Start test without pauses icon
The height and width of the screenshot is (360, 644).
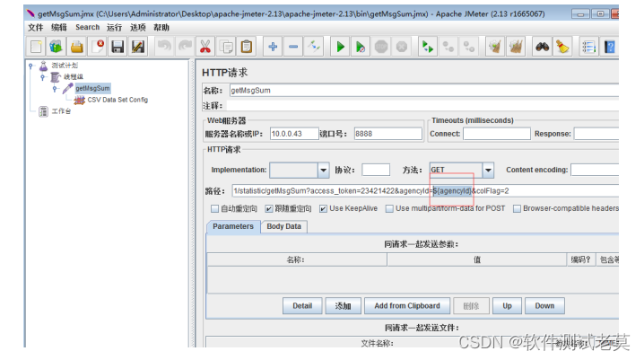click(x=361, y=47)
